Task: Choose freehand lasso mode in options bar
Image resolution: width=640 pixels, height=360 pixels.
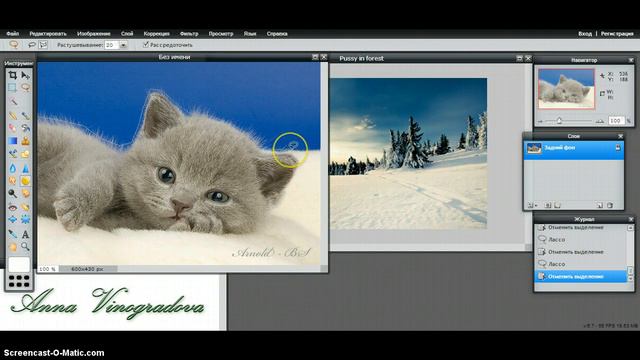Action: [x=31, y=45]
